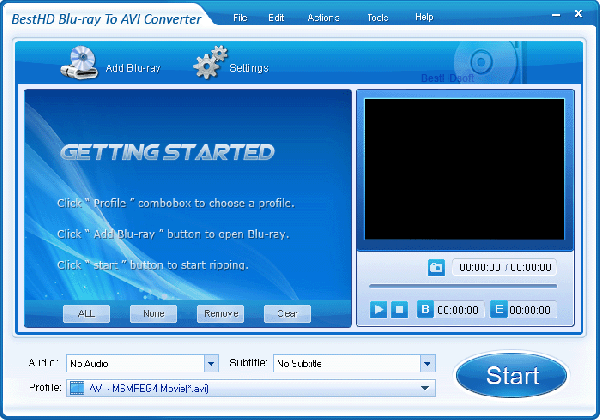Click the Settings label
600x420 pixels.
[x=249, y=68]
